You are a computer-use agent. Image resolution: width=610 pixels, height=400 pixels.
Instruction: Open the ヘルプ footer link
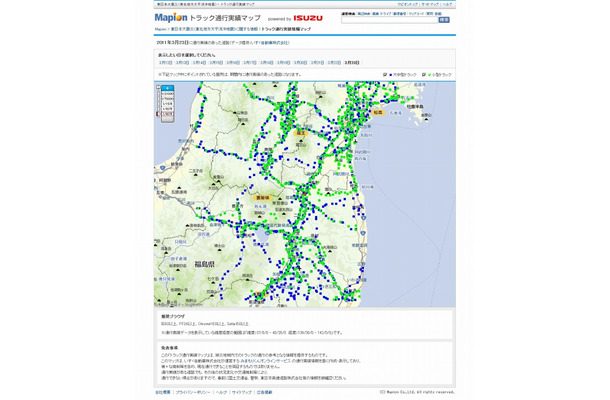221,392
